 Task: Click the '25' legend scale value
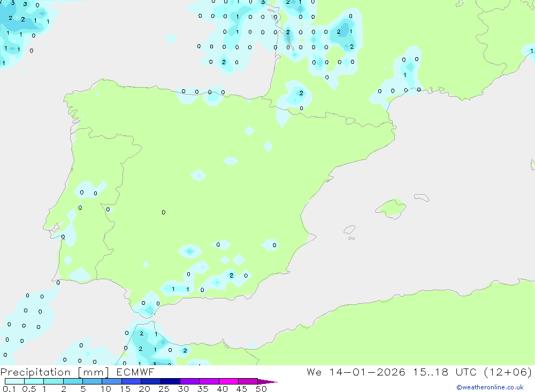pyautogui.click(x=164, y=389)
